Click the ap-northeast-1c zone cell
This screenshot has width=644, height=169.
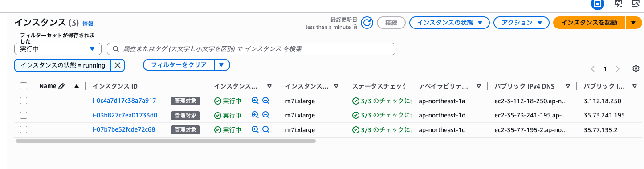442,130
